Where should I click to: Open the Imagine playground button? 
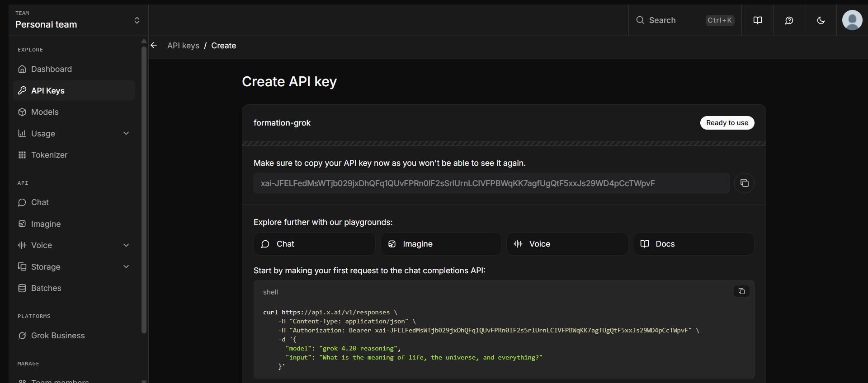point(441,244)
